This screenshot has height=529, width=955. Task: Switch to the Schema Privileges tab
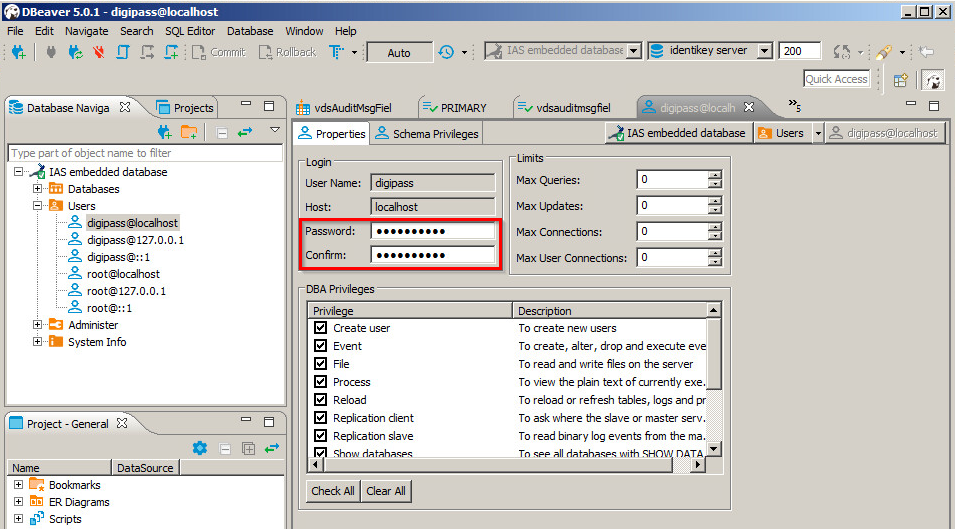pos(427,134)
